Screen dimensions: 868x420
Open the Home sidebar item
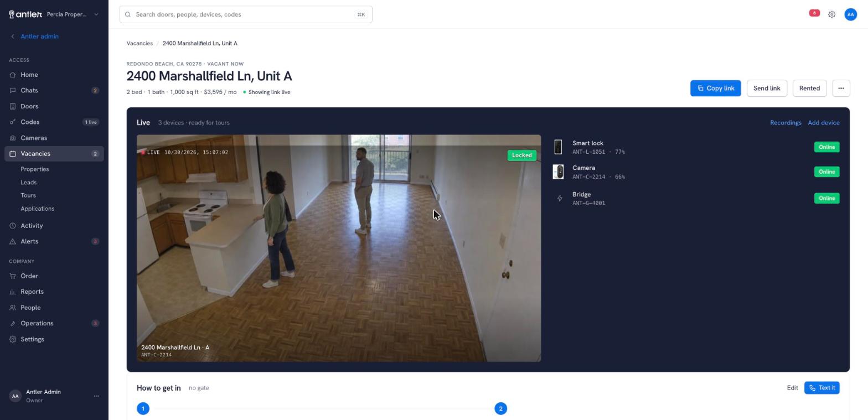click(x=54, y=75)
